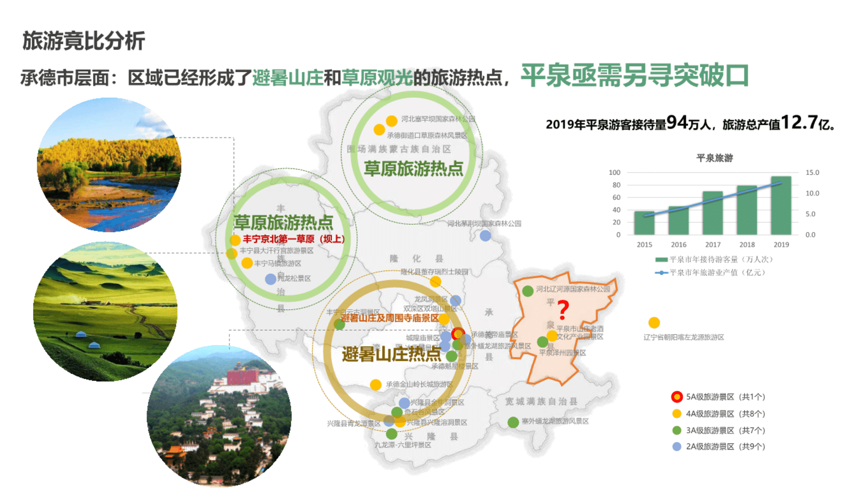Click the 15.0 value on the right axis
The width and height of the screenshot is (868, 488).
point(812,173)
